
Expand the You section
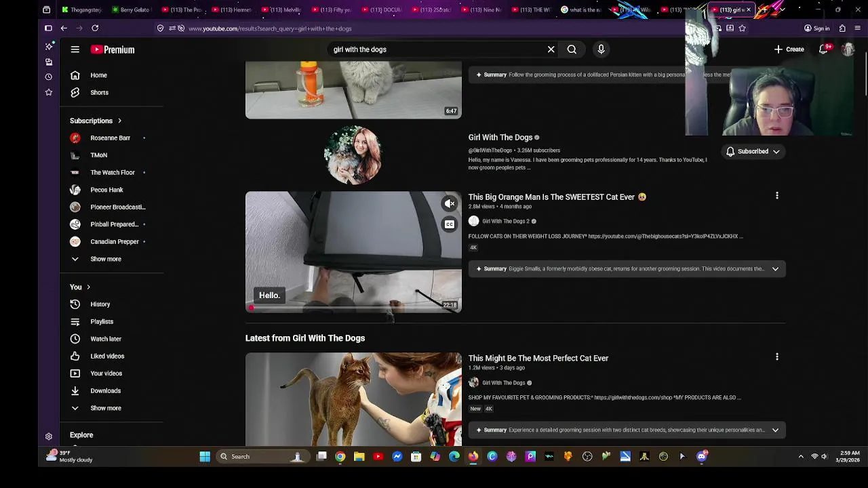(80, 287)
